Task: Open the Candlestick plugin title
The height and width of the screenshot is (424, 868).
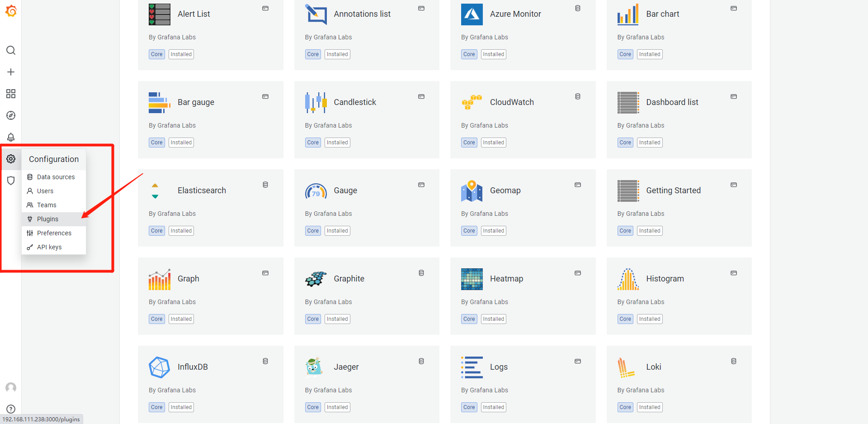Action: click(x=355, y=102)
